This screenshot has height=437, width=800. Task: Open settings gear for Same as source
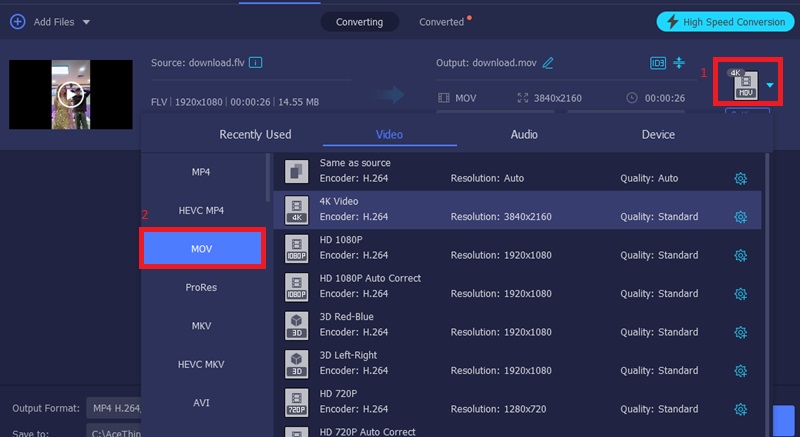point(740,178)
